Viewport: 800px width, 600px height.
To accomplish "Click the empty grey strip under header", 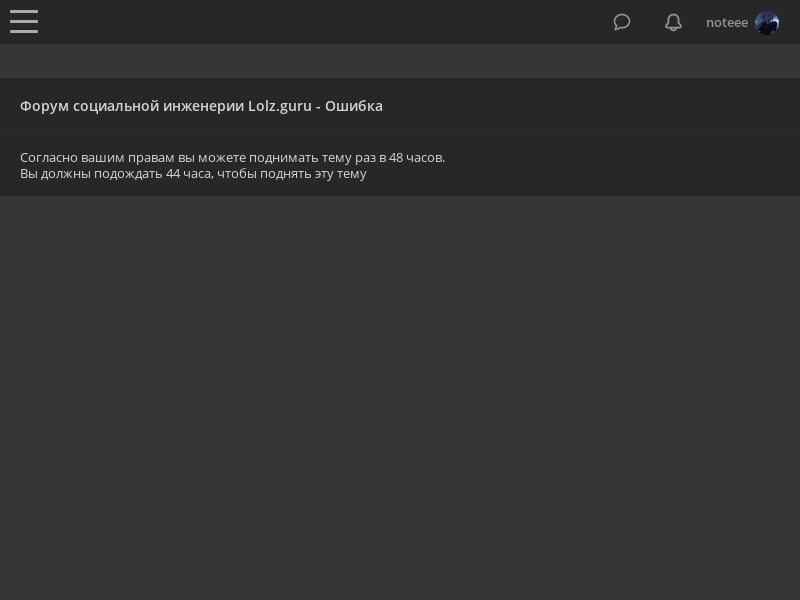I will (x=400, y=61).
